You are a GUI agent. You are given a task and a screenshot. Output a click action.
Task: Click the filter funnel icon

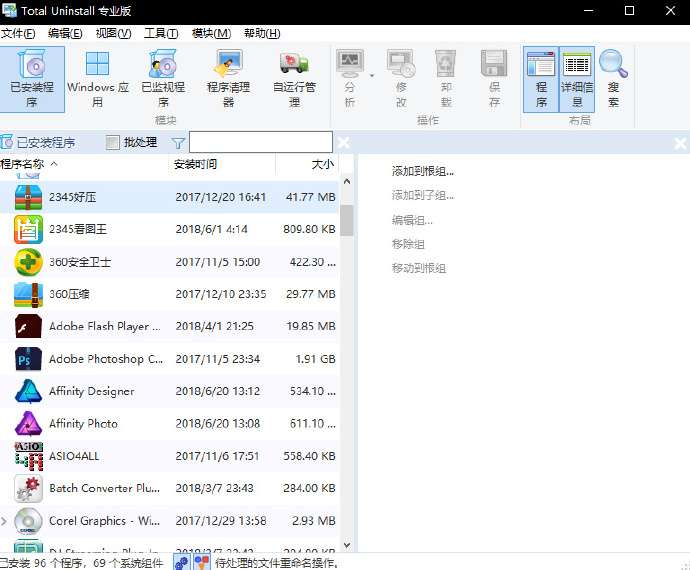[178, 143]
